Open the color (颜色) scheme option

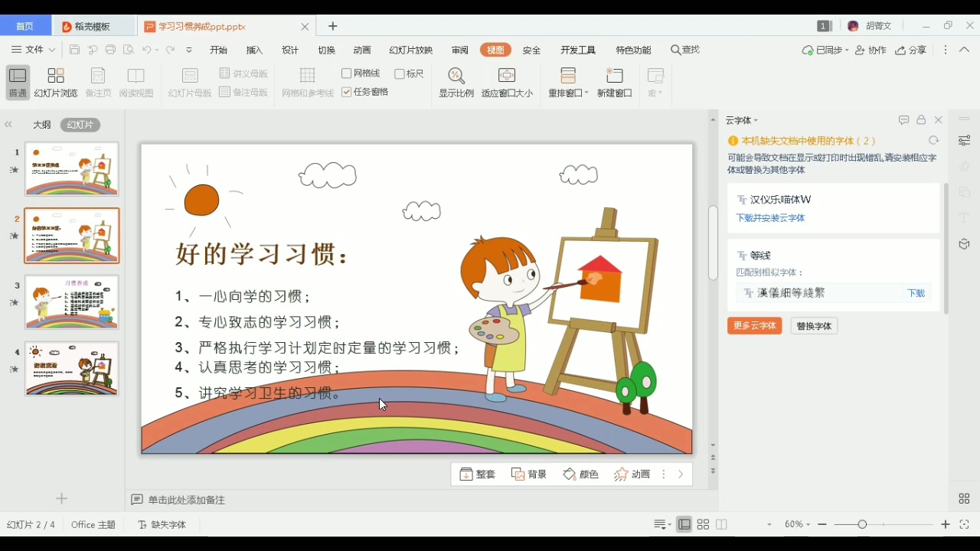(x=580, y=474)
